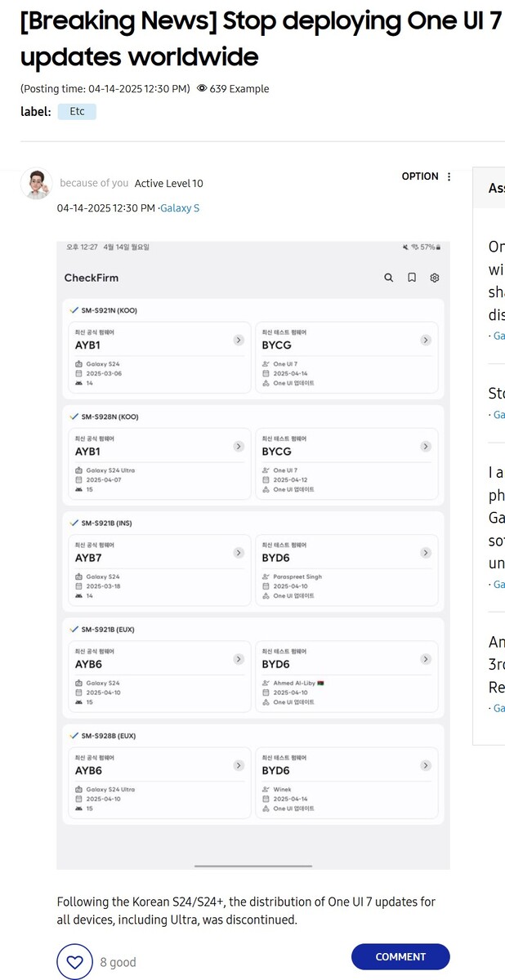Toggle the SM-S921N (KOO) checkmark
Image resolution: width=505 pixels, height=980 pixels.
pyautogui.click(x=74, y=310)
